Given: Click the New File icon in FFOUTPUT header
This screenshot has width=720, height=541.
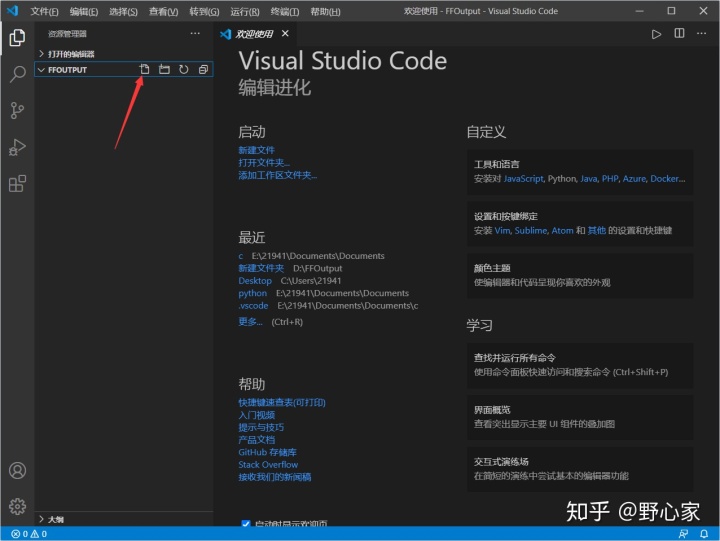Looking at the screenshot, I should (x=145, y=69).
